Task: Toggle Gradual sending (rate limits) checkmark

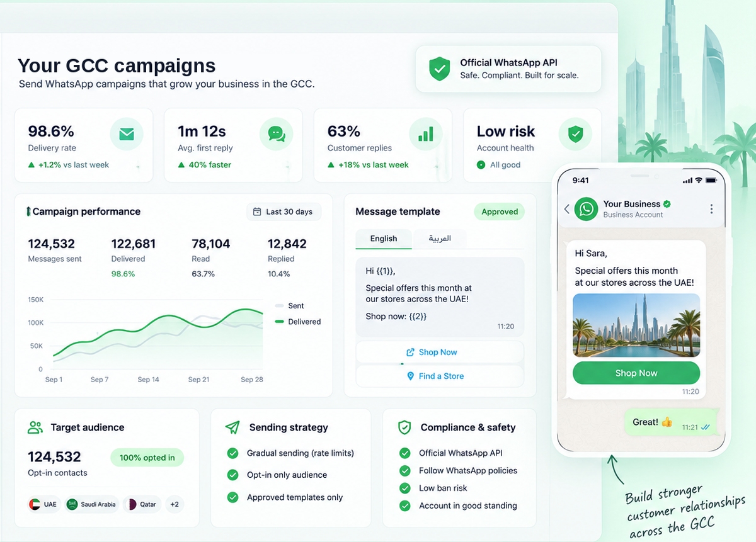Action: [x=232, y=453]
